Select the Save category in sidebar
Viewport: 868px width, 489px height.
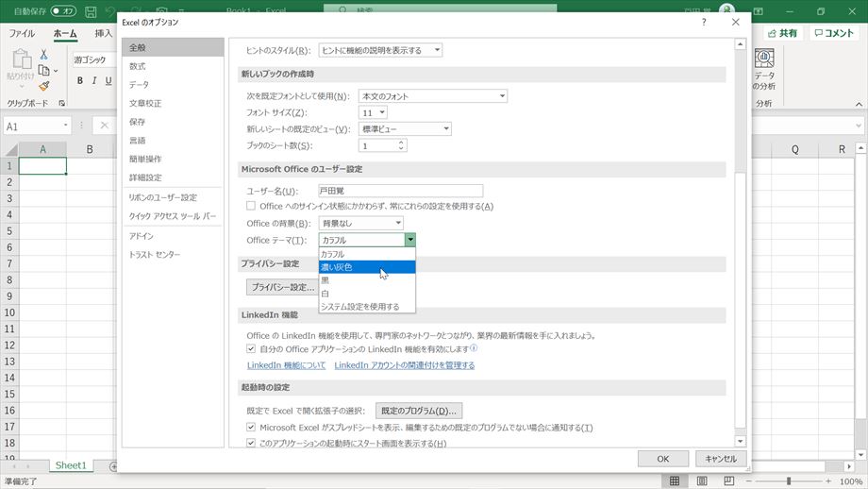173,122
